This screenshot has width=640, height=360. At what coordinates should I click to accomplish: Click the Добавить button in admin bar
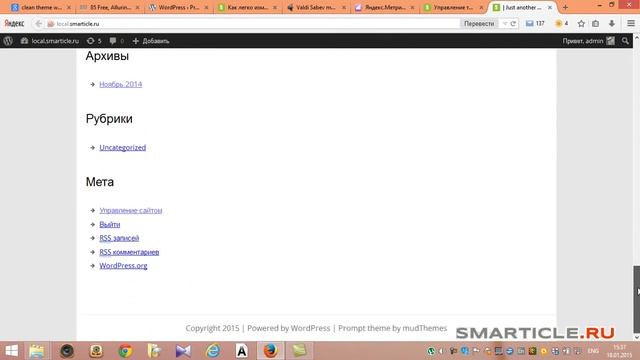tap(151, 41)
